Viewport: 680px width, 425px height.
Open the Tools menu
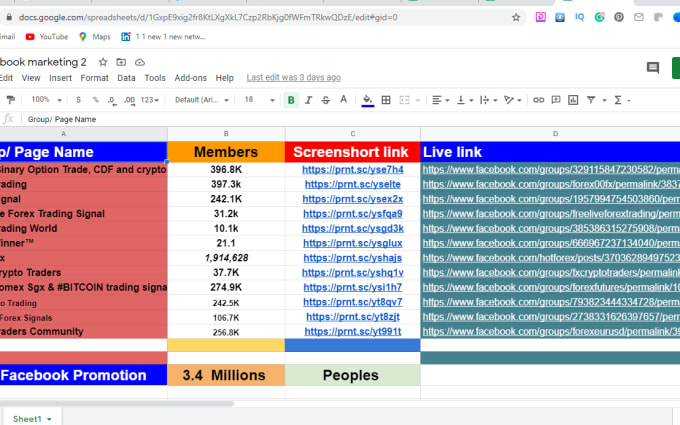pos(155,78)
